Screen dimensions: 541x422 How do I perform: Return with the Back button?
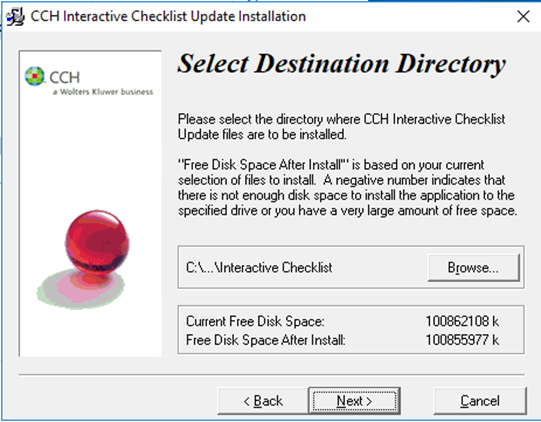(263, 401)
